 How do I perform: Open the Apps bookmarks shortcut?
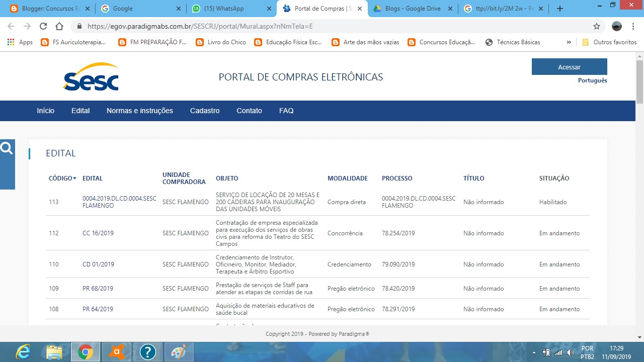tap(20, 42)
